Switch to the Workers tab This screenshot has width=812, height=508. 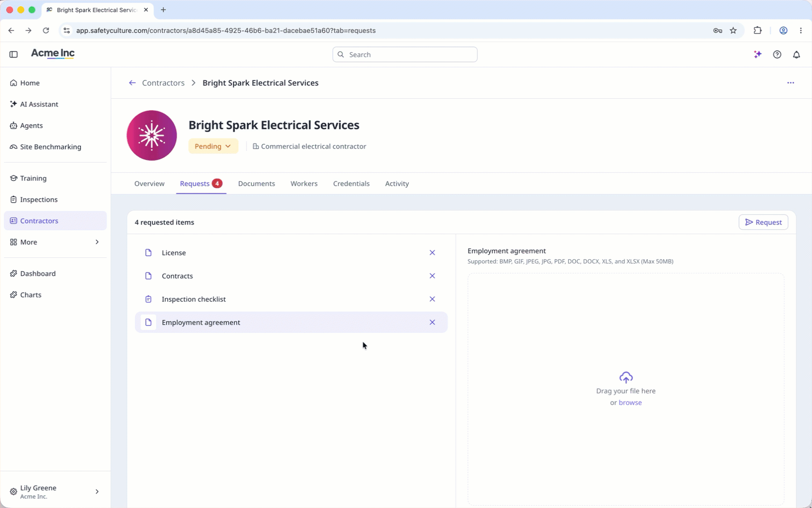[304, 183]
